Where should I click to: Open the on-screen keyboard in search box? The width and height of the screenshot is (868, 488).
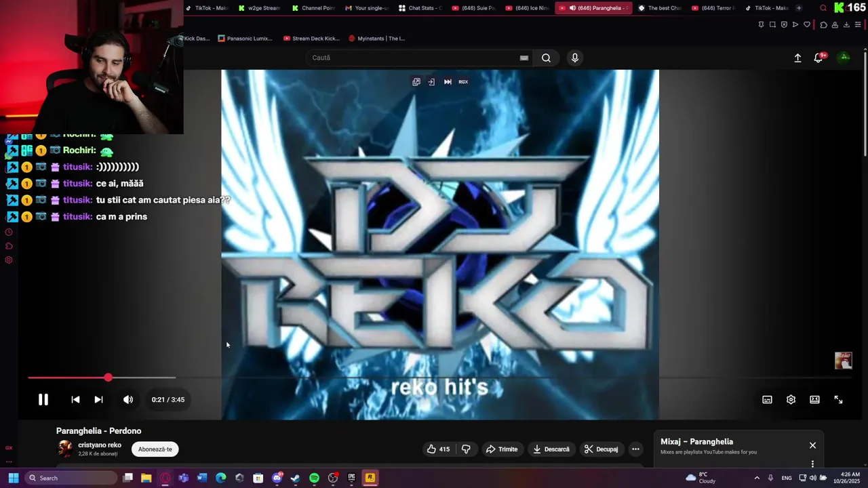coord(524,58)
